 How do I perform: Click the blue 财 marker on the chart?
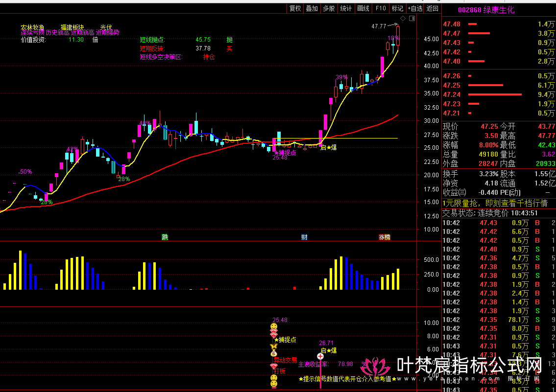click(304, 237)
